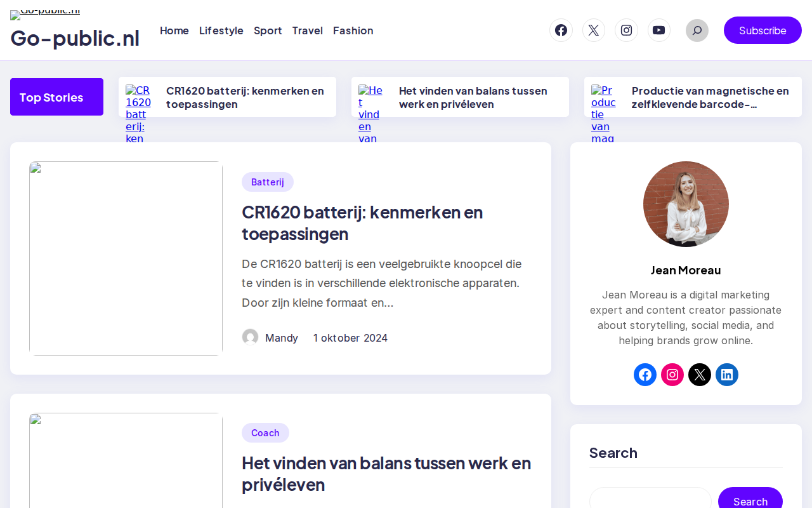Open the Sport menu item
The height and width of the screenshot is (508, 812).
pos(268,30)
